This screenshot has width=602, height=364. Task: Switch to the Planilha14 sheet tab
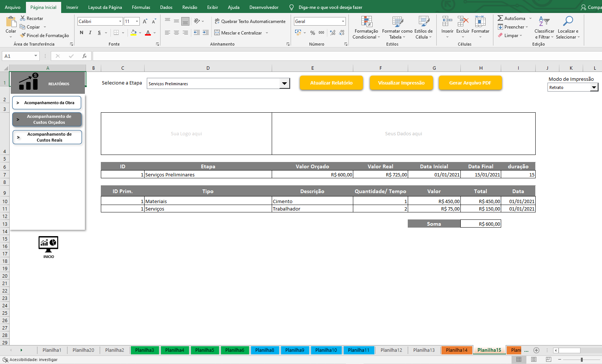[456, 350]
